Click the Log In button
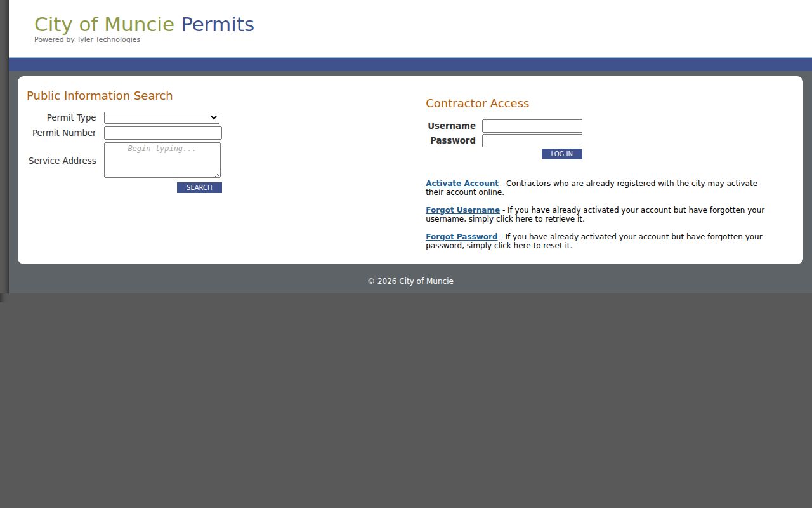The width and height of the screenshot is (812, 508). pos(562,154)
